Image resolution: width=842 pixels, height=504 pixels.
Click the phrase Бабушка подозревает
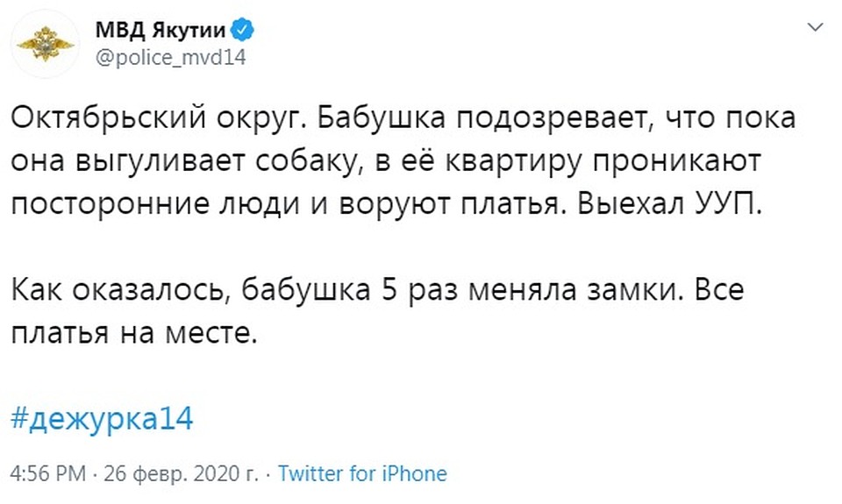click(488, 118)
